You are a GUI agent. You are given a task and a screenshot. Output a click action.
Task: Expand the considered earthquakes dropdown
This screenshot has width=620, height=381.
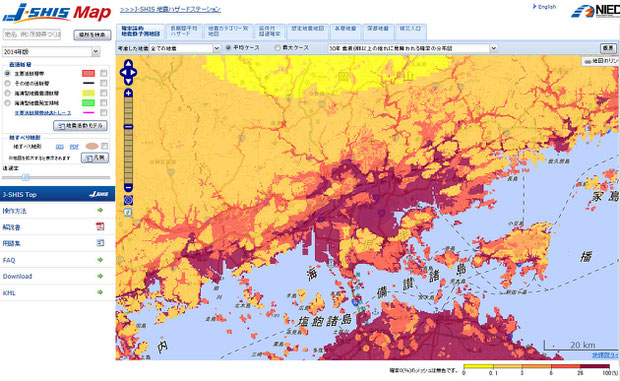click(x=185, y=48)
